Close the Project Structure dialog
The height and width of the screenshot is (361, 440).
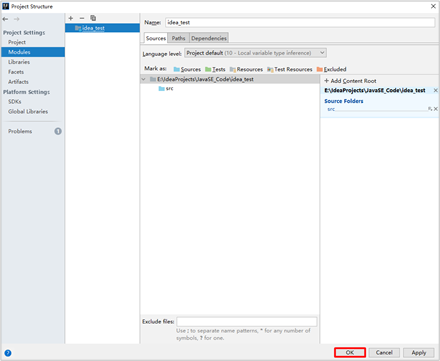click(433, 6)
